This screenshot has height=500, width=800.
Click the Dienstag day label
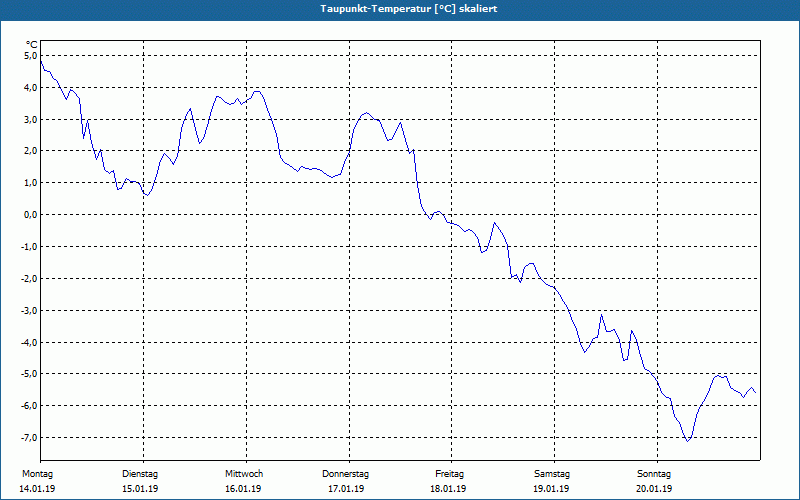(140, 474)
